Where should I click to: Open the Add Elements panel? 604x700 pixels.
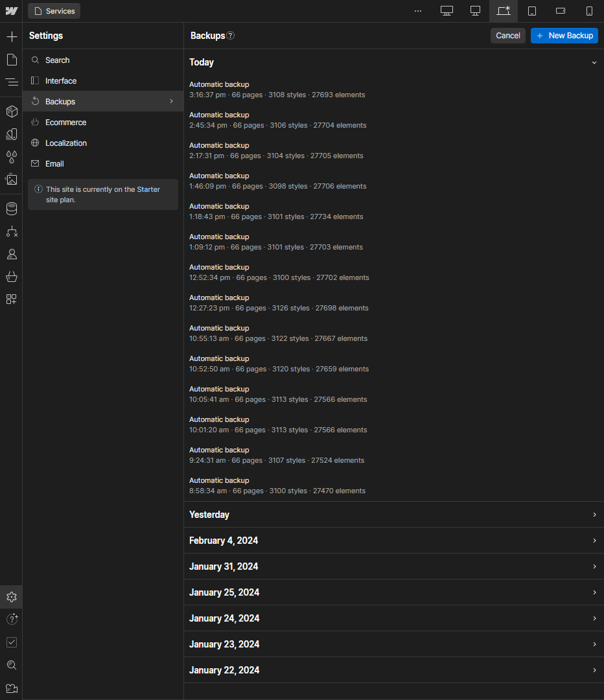coord(12,36)
